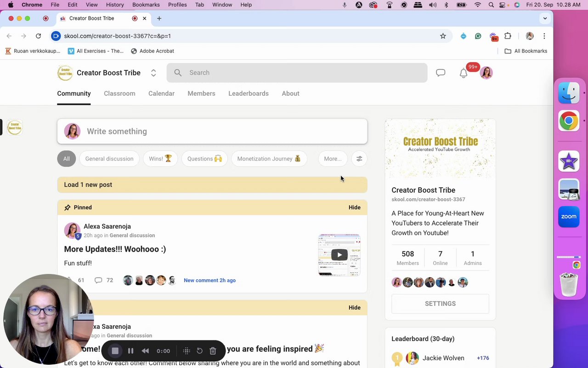Open the About tab
The height and width of the screenshot is (368, 588).
(290, 93)
